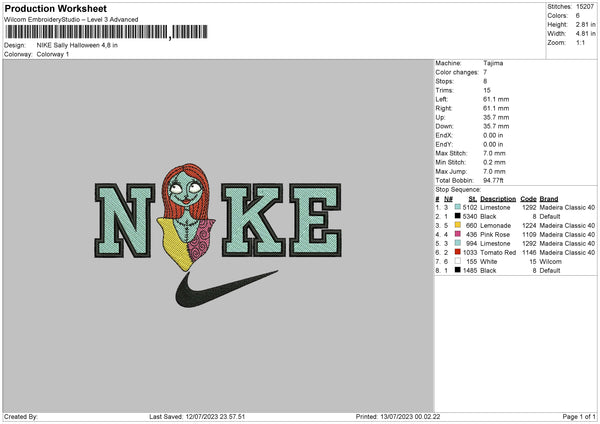600x424 pixels.
Task: Click the Stitches value 15207
Action: click(x=585, y=7)
